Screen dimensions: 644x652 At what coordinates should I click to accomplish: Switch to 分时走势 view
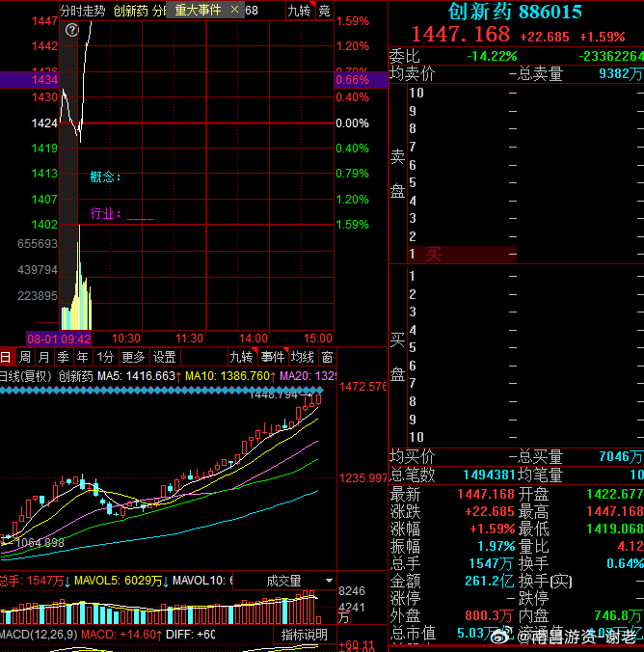tap(83, 11)
